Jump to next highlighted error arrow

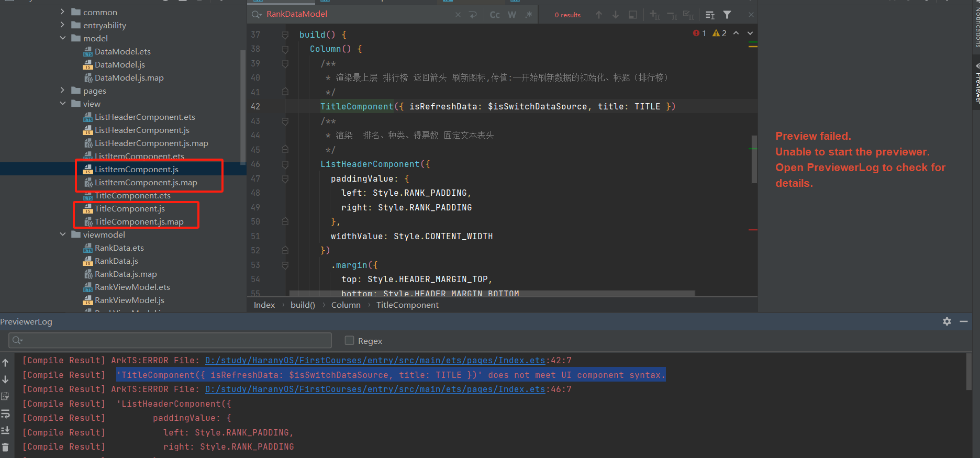coord(750,33)
